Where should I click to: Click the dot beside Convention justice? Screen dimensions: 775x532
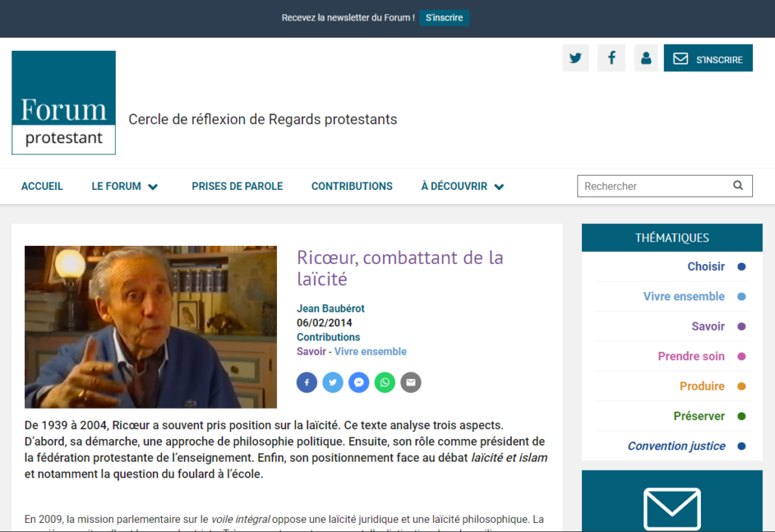742,446
